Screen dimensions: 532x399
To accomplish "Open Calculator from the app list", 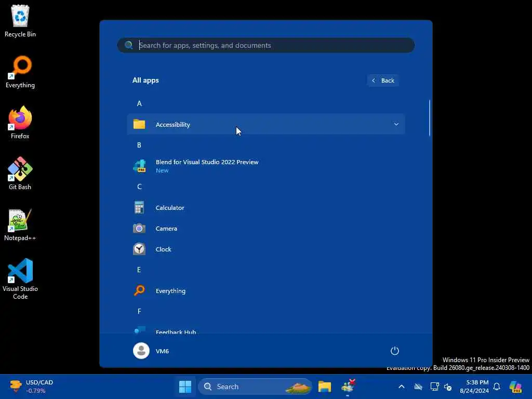I will tap(266, 207).
